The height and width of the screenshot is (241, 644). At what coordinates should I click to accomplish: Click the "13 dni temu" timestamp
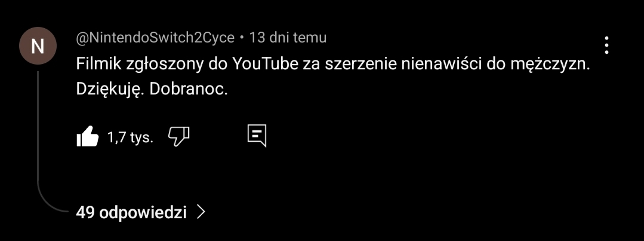pos(288,38)
